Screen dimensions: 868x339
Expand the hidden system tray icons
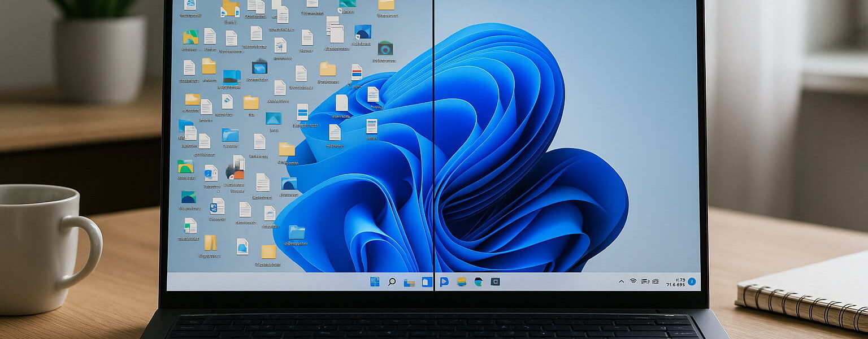621,281
